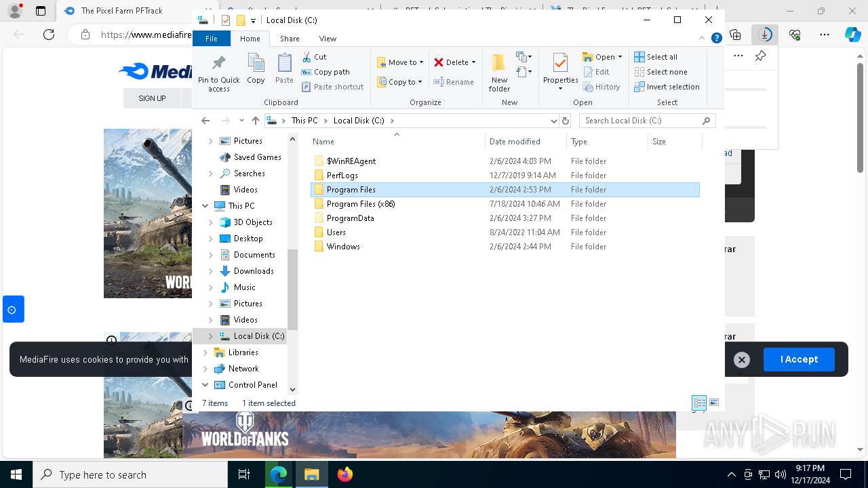Select Desktop in navigation pane
The height and width of the screenshot is (488, 868).
pos(248,239)
